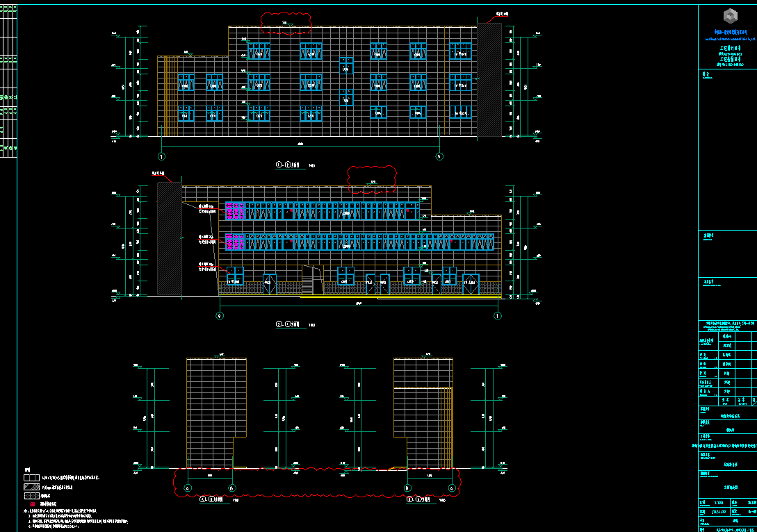Select the lower small center window in the top elevation
Image resolution: width=757 pixels, height=532 pixels.
pyautogui.click(x=346, y=97)
